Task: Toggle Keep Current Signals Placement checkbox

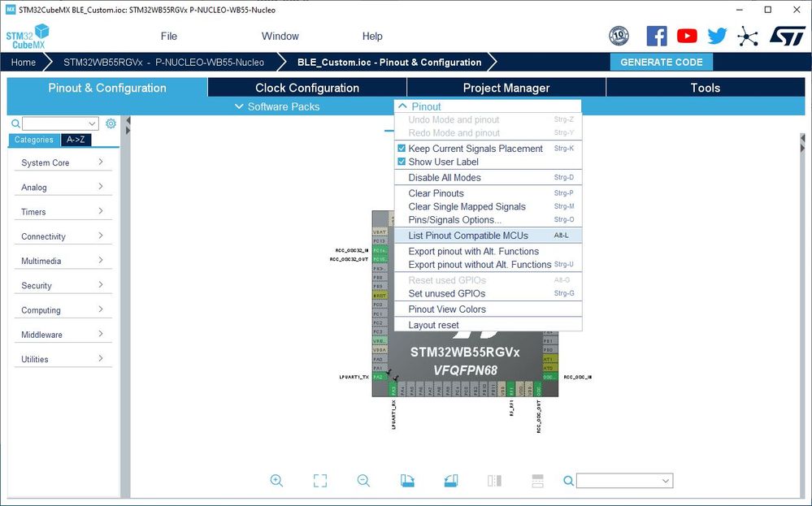Action: pyautogui.click(x=402, y=149)
